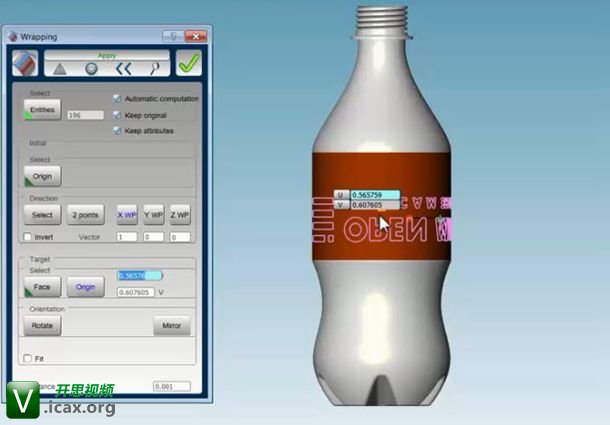Open the help button in Wrapping title bar
Viewport: 610px width, 425px height.
pos(173,37)
